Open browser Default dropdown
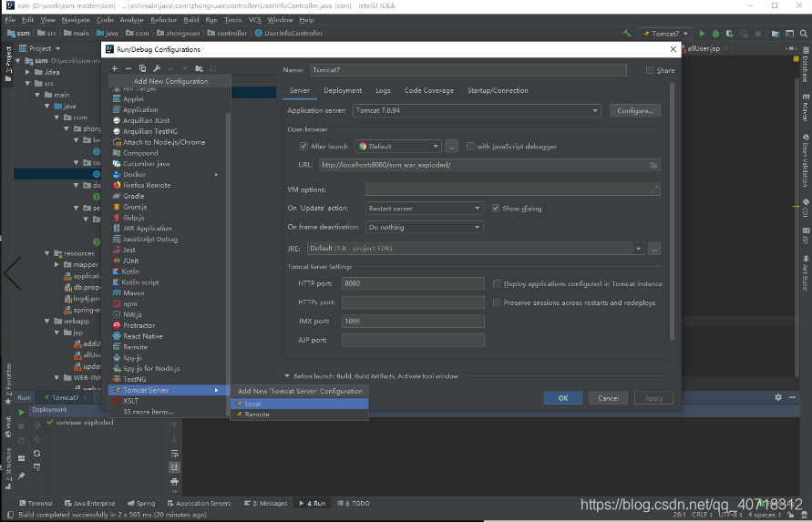Screen dimensions: 812x522 pos(397,147)
